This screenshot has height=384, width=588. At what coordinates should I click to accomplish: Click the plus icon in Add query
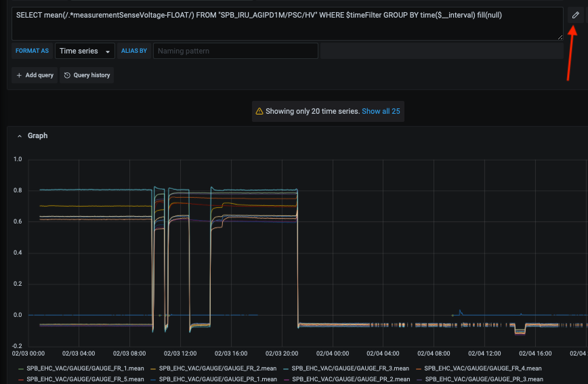pyautogui.click(x=19, y=75)
